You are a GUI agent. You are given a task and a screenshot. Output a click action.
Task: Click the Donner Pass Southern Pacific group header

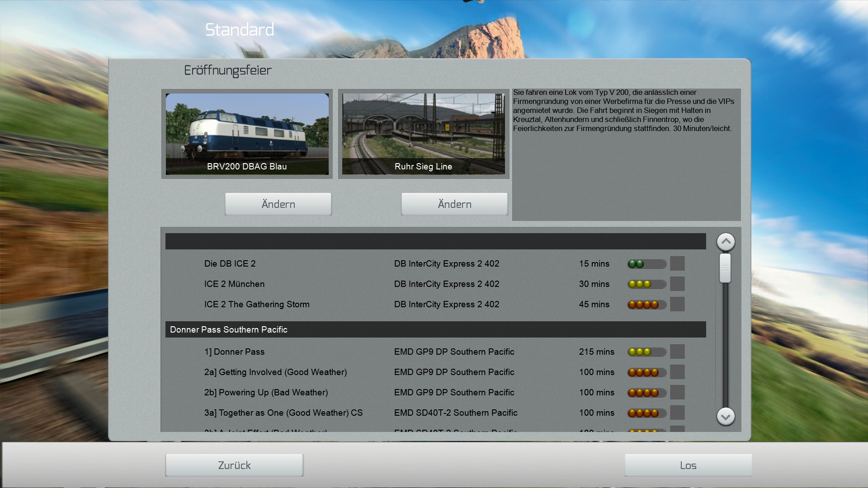(436, 329)
